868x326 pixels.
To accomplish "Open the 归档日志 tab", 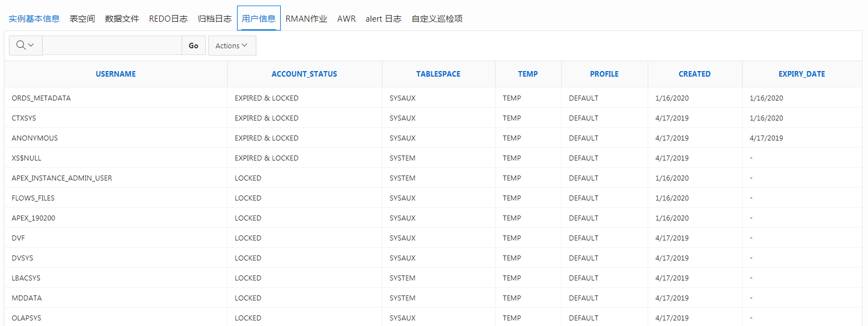I will tap(214, 18).
